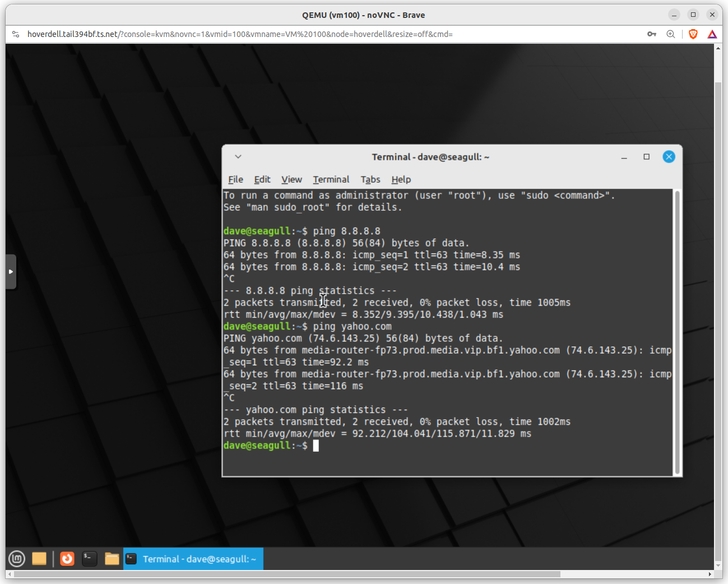Viewport: 728px width, 584px height.
Task: Click the URL in the Brave address bar
Action: [240, 34]
